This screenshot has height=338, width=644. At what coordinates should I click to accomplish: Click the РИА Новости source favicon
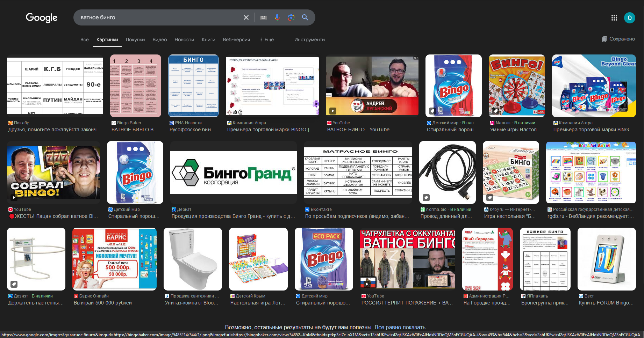(172, 123)
